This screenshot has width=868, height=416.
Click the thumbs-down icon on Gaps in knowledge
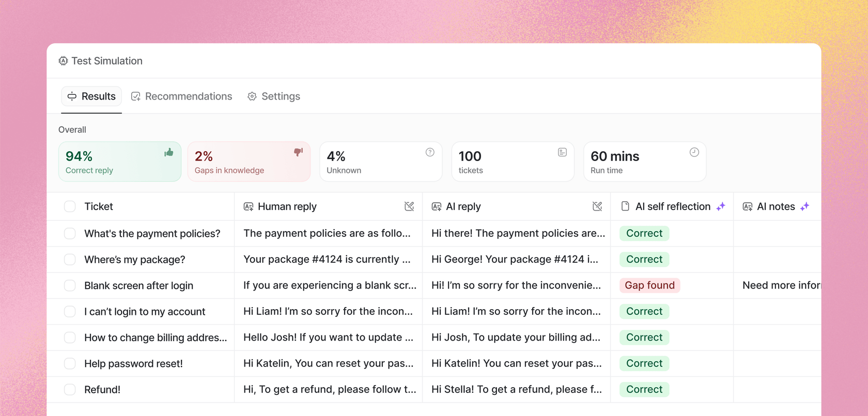coord(298,152)
